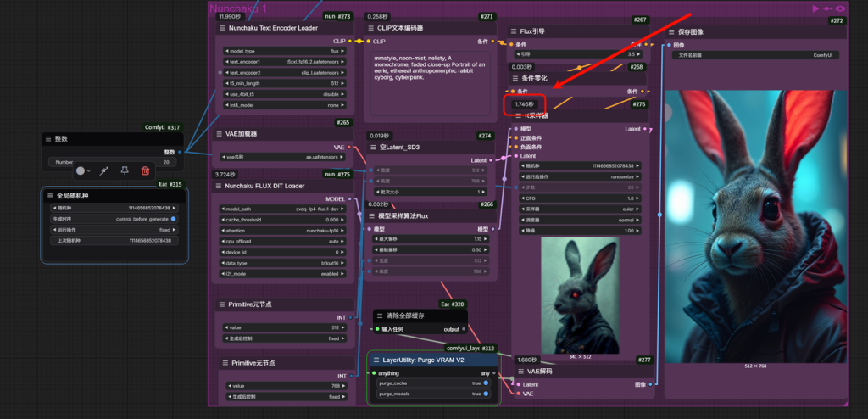Open the color picker dropdown in node toolbar
Viewport: 868px width, 419px height.
[83, 170]
